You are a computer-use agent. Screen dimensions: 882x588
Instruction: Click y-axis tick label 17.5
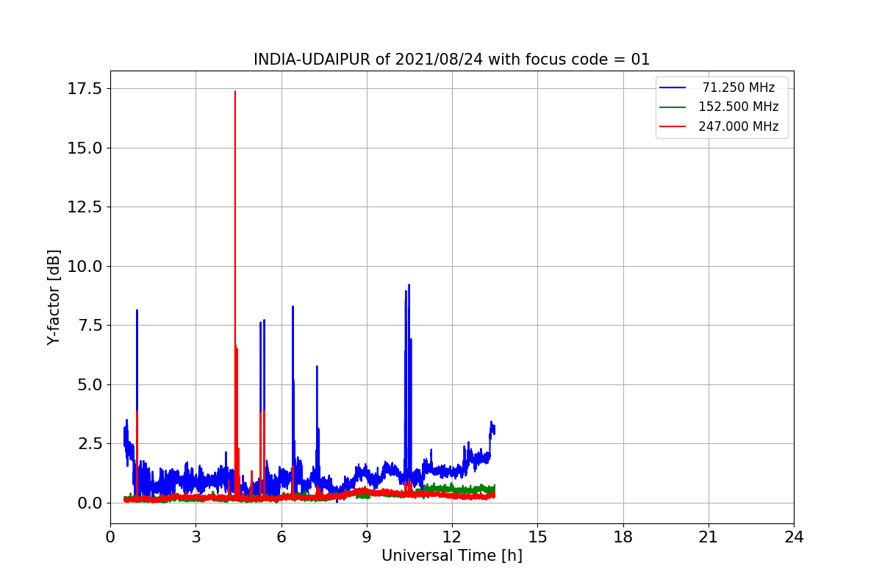pos(85,88)
